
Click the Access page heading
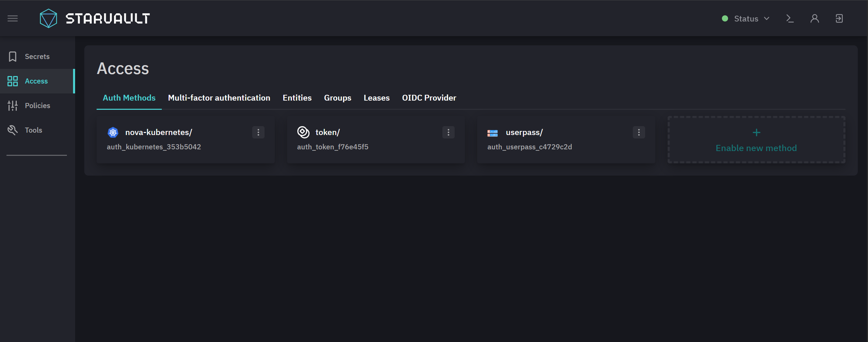[x=123, y=69]
